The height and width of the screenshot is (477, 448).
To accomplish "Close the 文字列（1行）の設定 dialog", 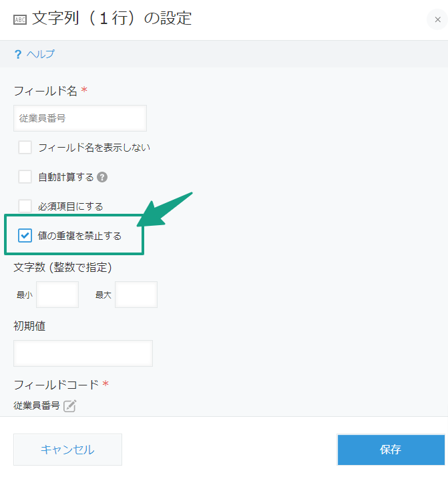I will [437, 20].
